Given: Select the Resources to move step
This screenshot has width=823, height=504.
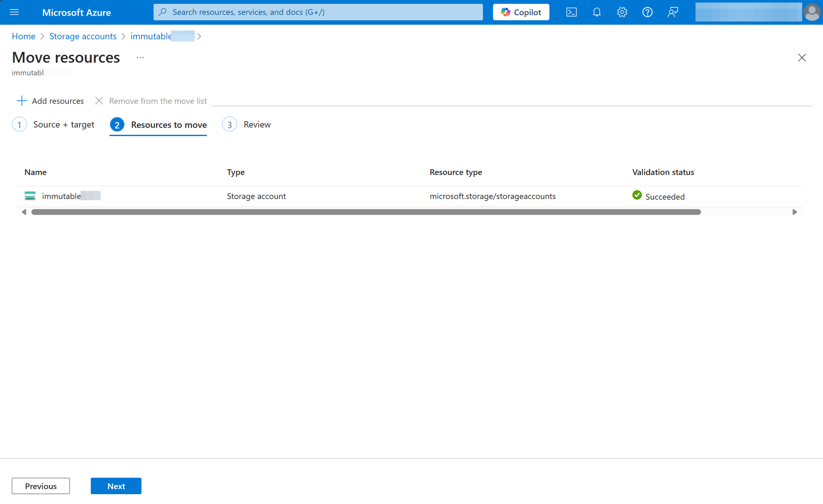Looking at the screenshot, I should click(158, 125).
